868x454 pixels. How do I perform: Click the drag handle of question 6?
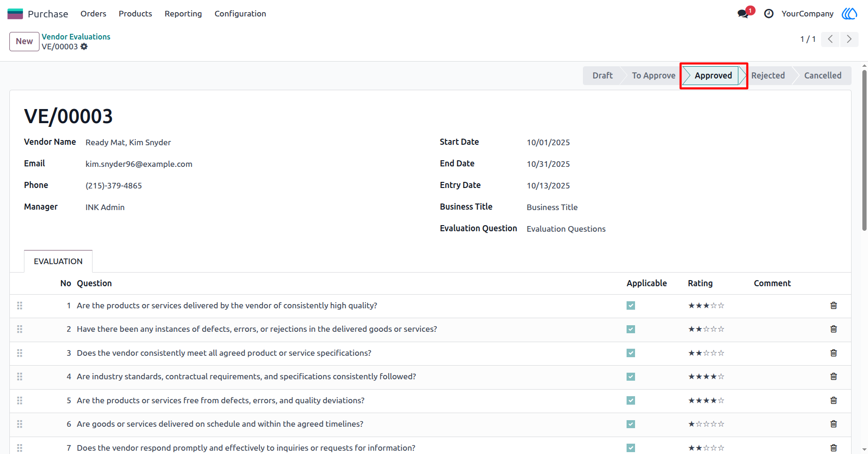pos(20,424)
